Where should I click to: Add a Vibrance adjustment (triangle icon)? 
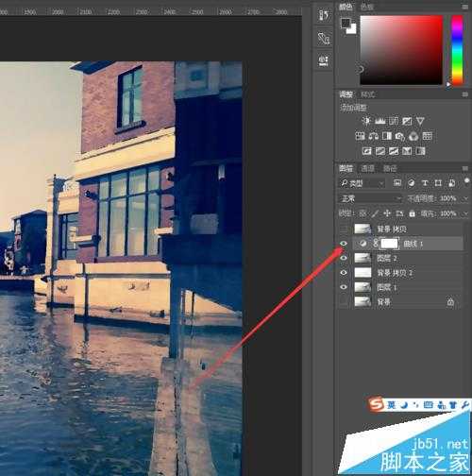pos(420,121)
